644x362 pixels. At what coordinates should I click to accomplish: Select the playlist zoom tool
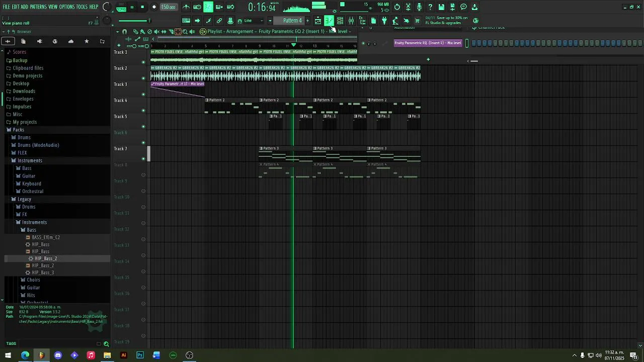coord(185,31)
